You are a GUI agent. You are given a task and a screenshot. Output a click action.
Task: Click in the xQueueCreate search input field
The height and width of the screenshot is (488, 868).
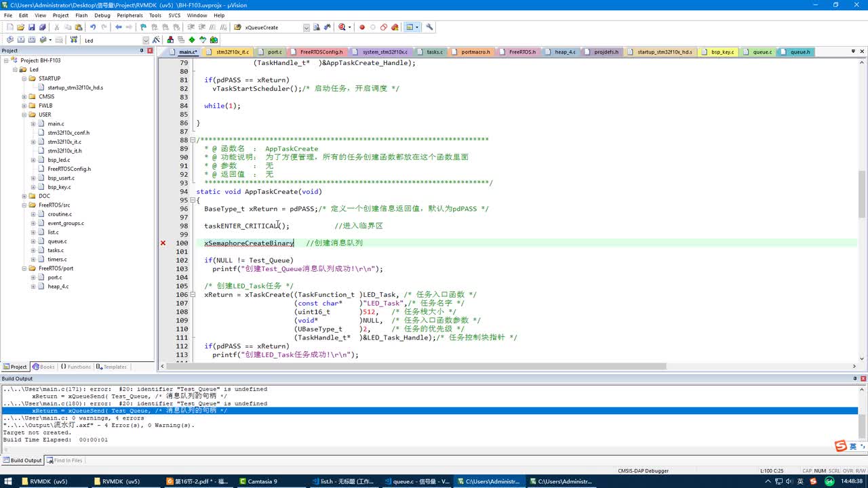click(271, 27)
